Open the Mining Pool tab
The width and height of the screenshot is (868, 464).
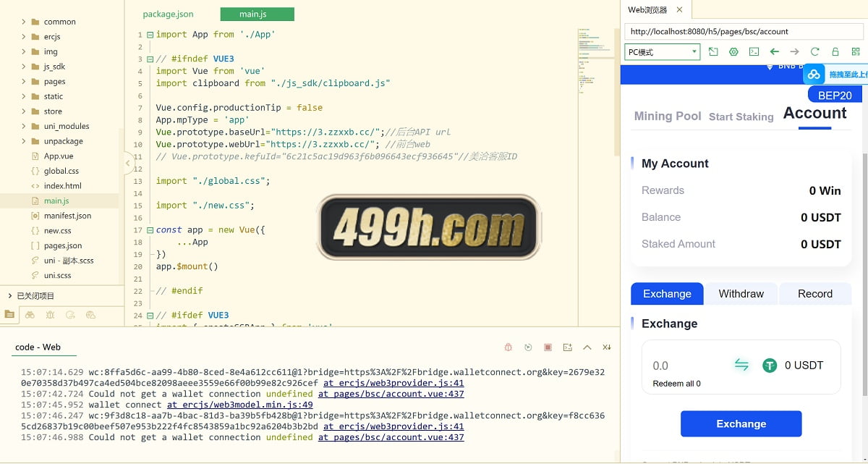(668, 116)
